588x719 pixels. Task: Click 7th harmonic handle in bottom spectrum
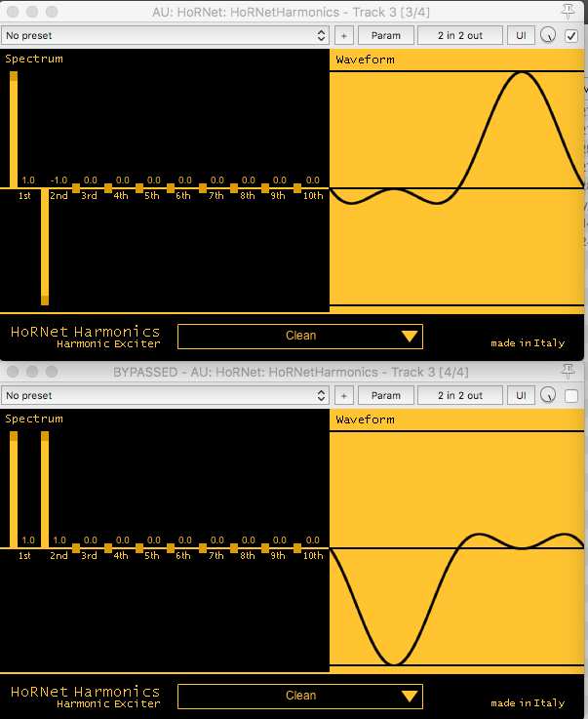203,548
